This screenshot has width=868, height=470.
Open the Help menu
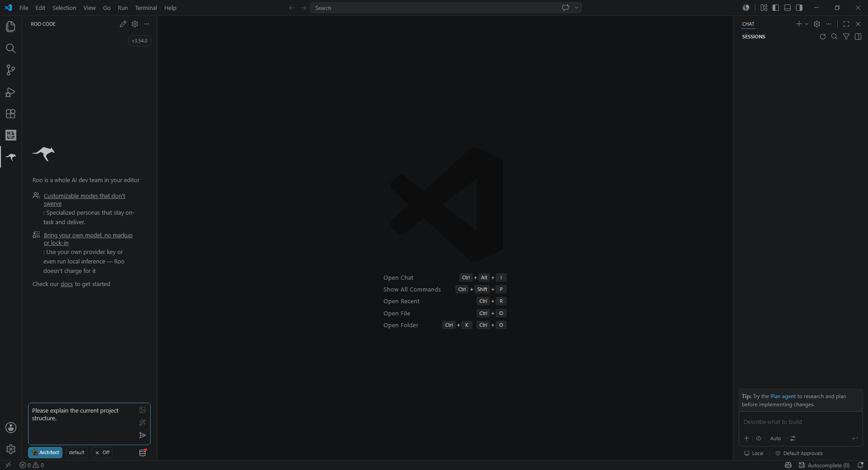170,8
